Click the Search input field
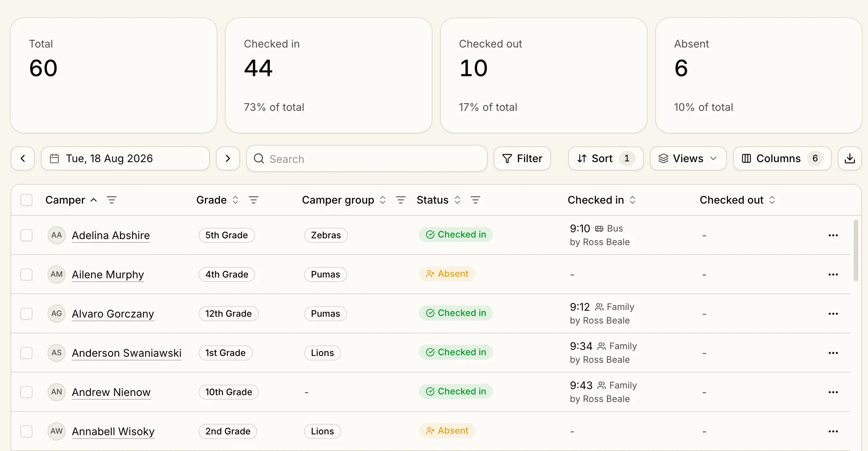 coord(367,159)
